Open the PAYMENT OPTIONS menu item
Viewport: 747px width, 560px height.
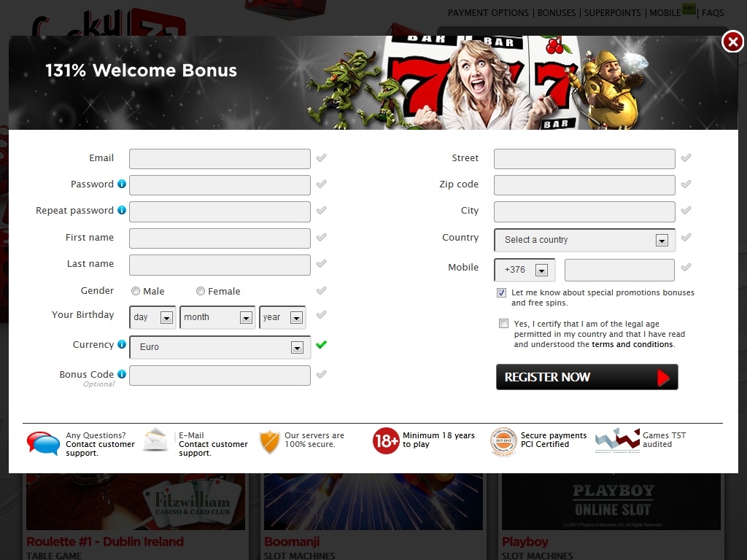[488, 13]
